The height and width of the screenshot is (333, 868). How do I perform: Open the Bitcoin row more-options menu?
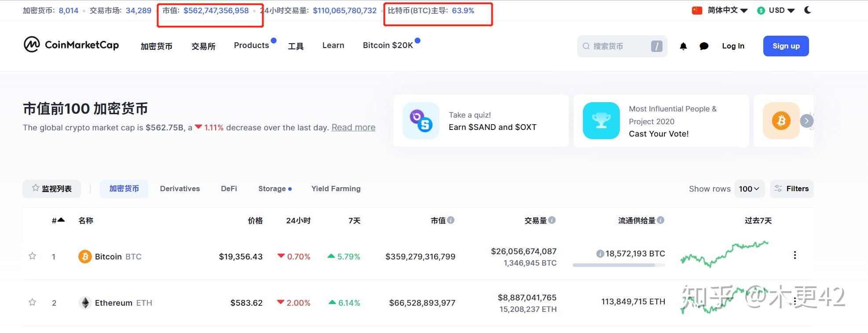tap(795, 255)
